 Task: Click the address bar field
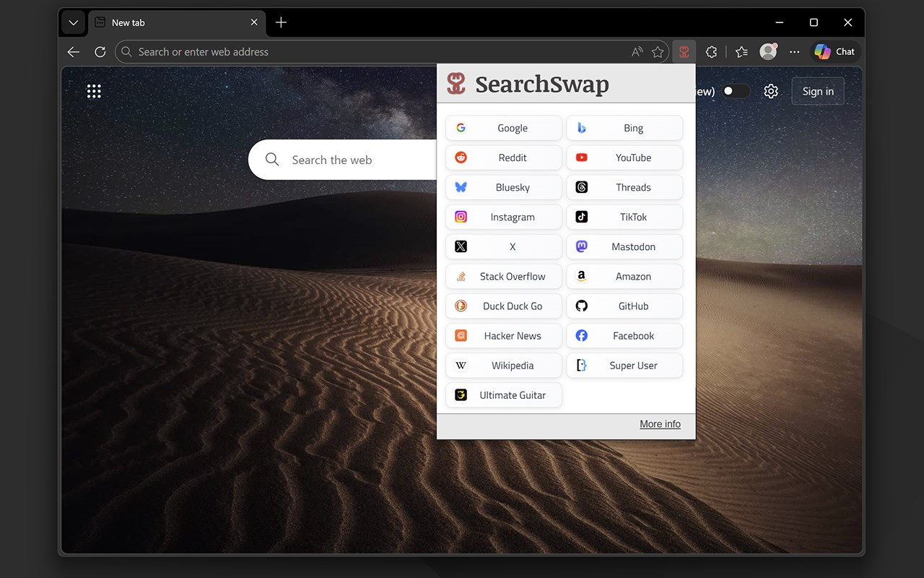393,52
